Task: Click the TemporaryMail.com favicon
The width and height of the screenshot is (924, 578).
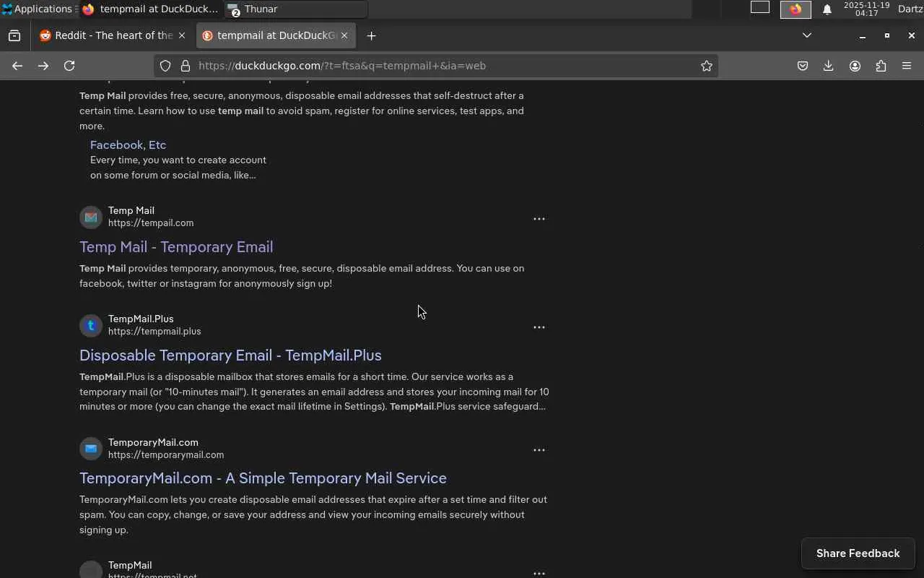Action: 91,449
